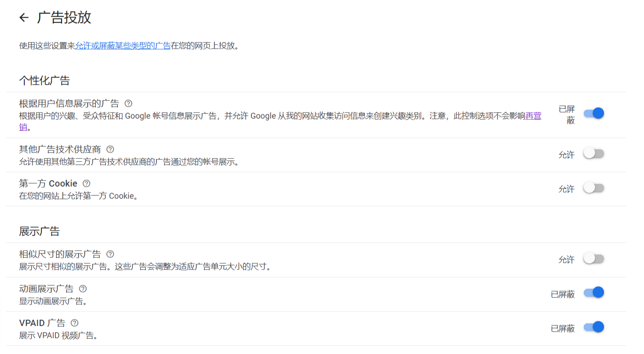Image resolution: width=644 pixels, height=354 pixels.
Task: Open help icon for 动画展示广告
Action: pyautogui.click(x=83, y=288)
